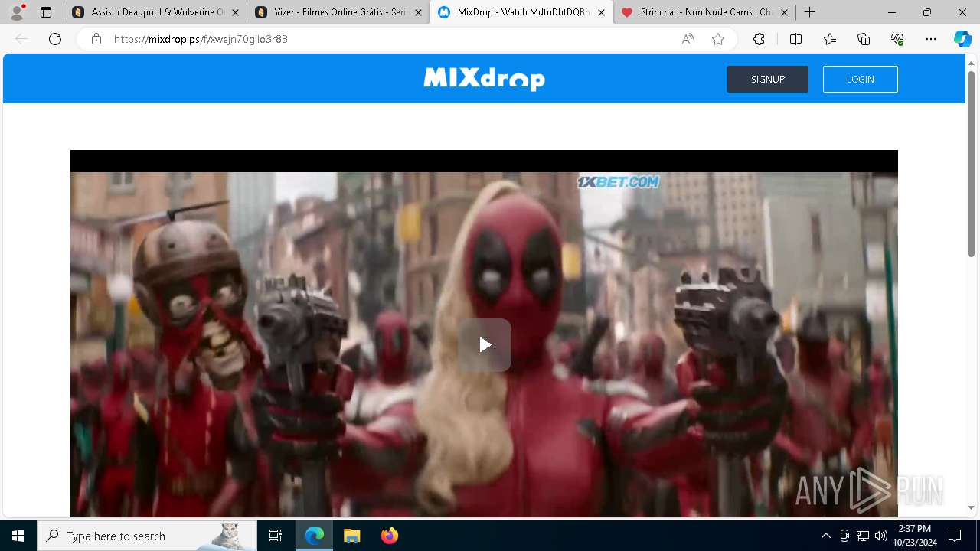This screenshot has width=980, height=551.
Task: Open Windows Start menu
Action: point(18,536)
